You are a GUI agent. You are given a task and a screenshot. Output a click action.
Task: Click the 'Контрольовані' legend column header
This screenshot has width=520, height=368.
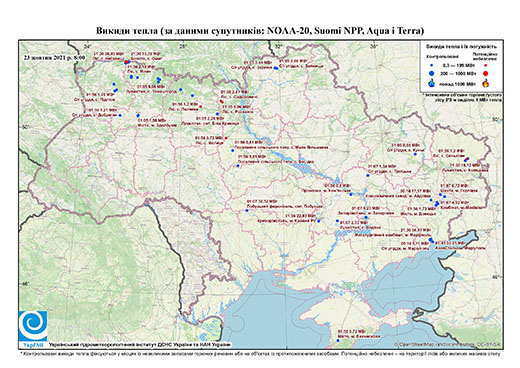(x=443, y=56)
